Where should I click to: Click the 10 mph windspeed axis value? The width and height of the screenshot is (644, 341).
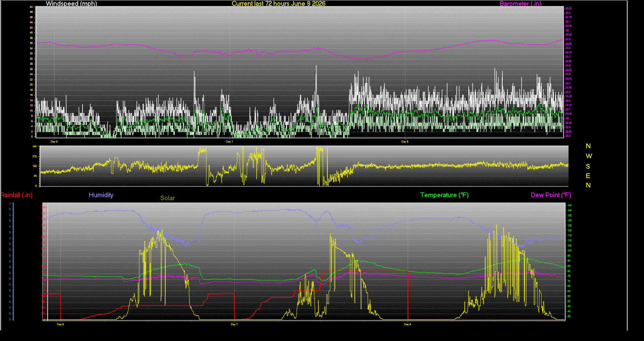coord(31,111)
